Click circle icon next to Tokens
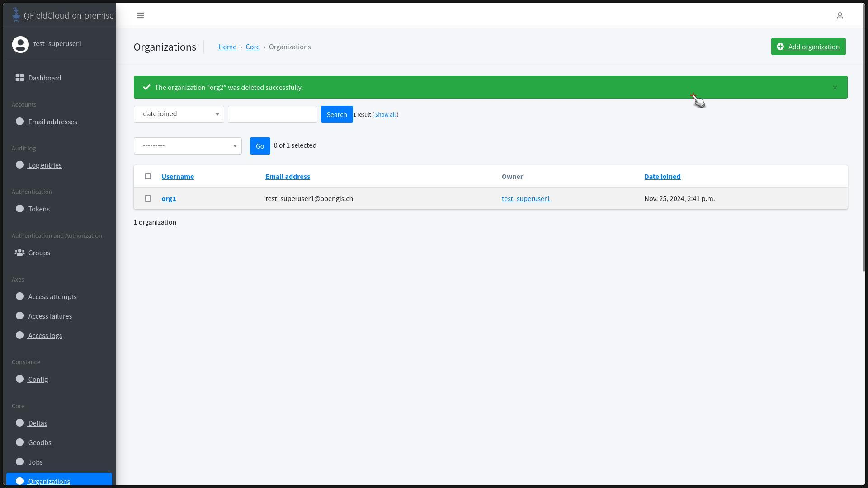The width and height of the screenshot is (868, 488). 19,209
